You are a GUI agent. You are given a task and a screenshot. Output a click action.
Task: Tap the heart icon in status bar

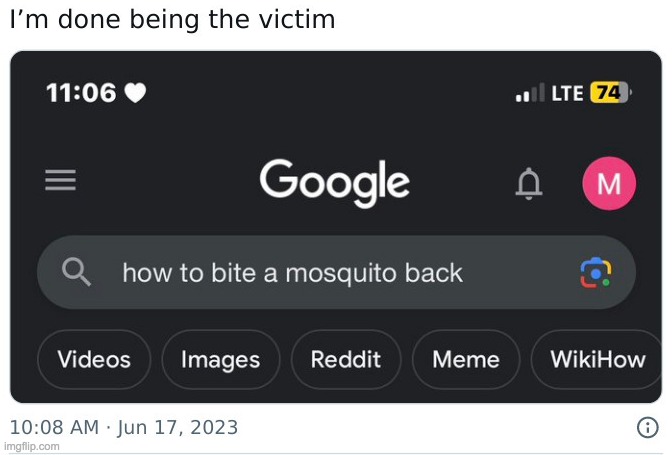(x=136, y=93)
